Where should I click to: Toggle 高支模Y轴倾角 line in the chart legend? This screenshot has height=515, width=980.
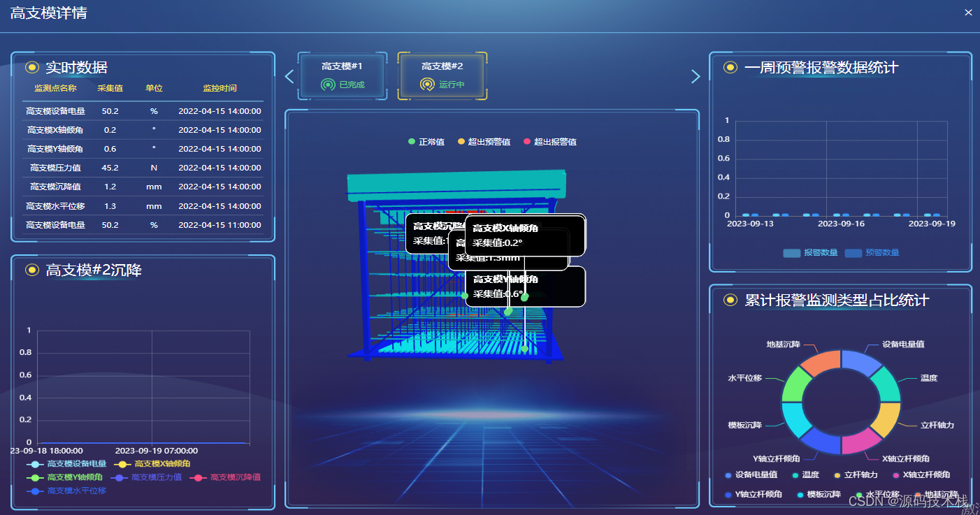[x=64, y=477]
